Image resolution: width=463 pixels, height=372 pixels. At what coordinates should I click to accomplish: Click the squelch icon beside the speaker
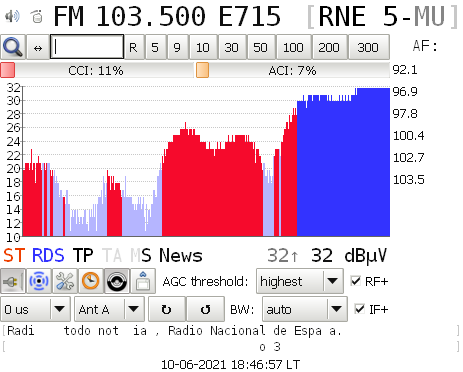37,16
